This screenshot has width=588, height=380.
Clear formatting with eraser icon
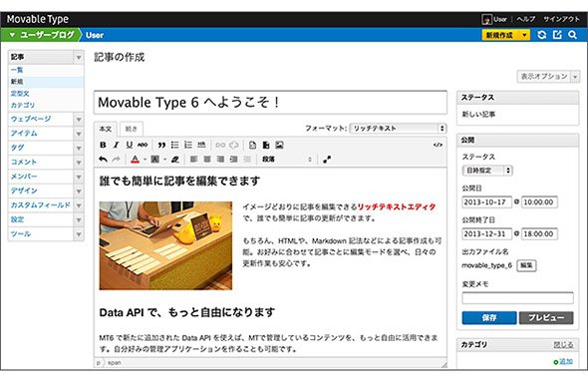[x=175, y=160]
